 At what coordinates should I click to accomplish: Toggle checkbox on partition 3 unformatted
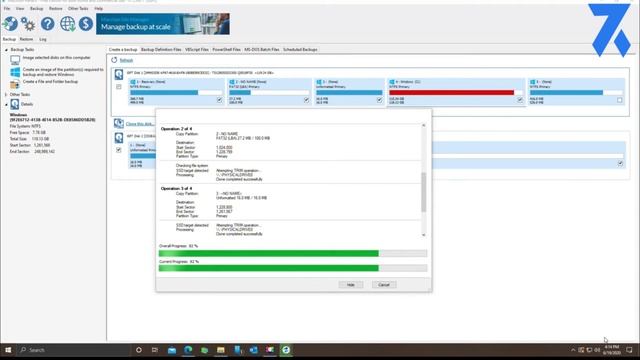click(x=380, y=100)
